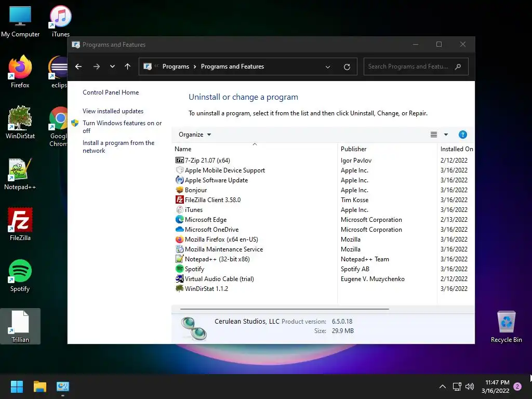
Task: Refresh the Programs and Features list
Action: coord(347,67)
